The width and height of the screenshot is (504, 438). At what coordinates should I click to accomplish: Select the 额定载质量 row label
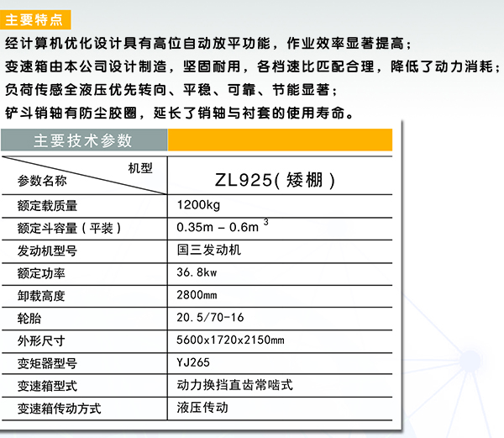pyautogui.click(x=47, y=206)
